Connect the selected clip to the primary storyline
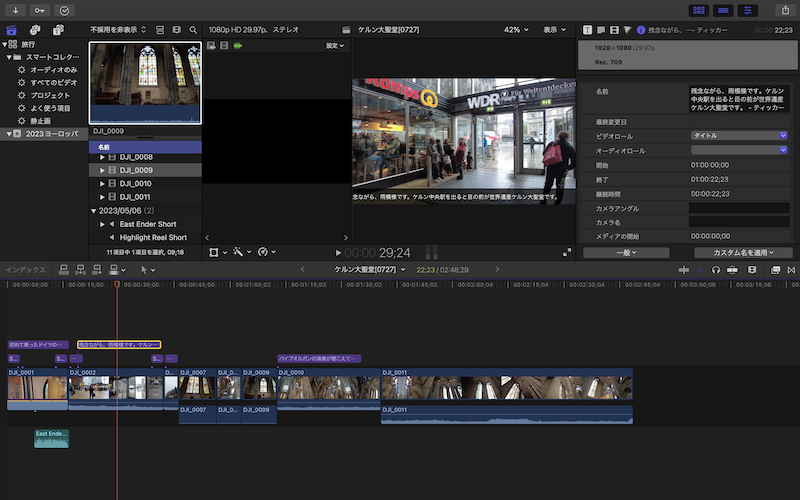The width and height of the screenshot is (800, 500). pos(64,270)
